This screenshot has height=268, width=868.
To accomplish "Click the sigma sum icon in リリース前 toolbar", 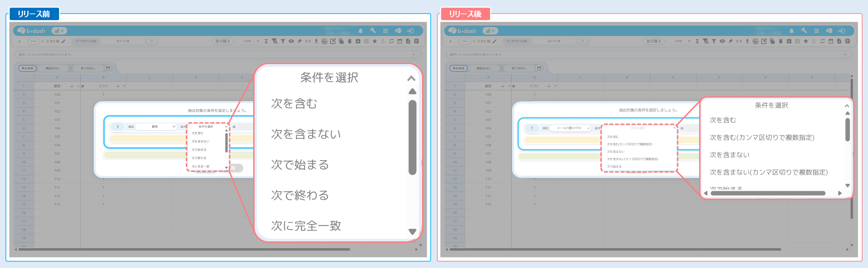I will (x=266, y=41).
